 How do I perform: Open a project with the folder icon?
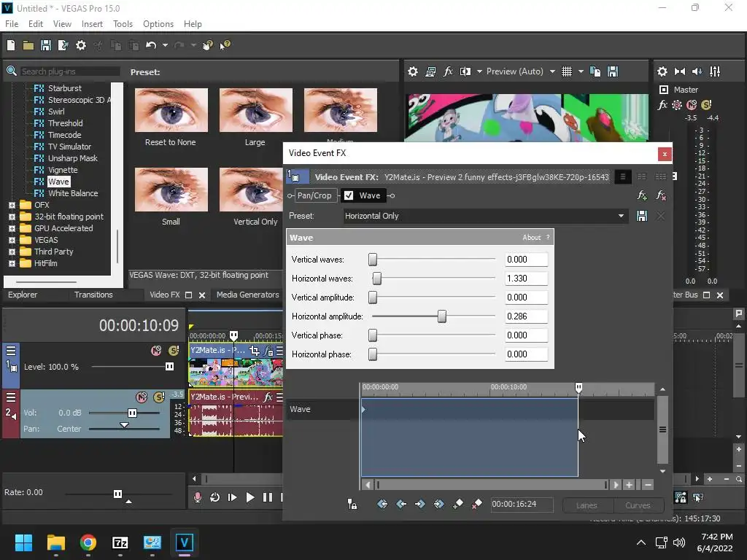tap(28, 45)
